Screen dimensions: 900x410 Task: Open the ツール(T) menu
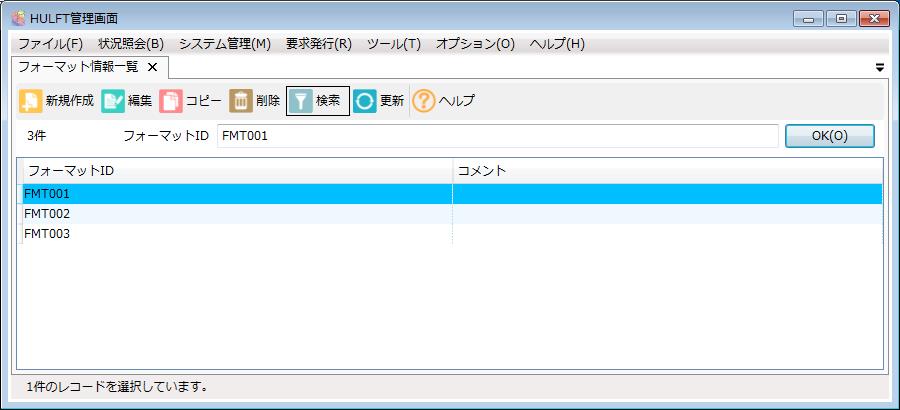click(x=394, y=44)
